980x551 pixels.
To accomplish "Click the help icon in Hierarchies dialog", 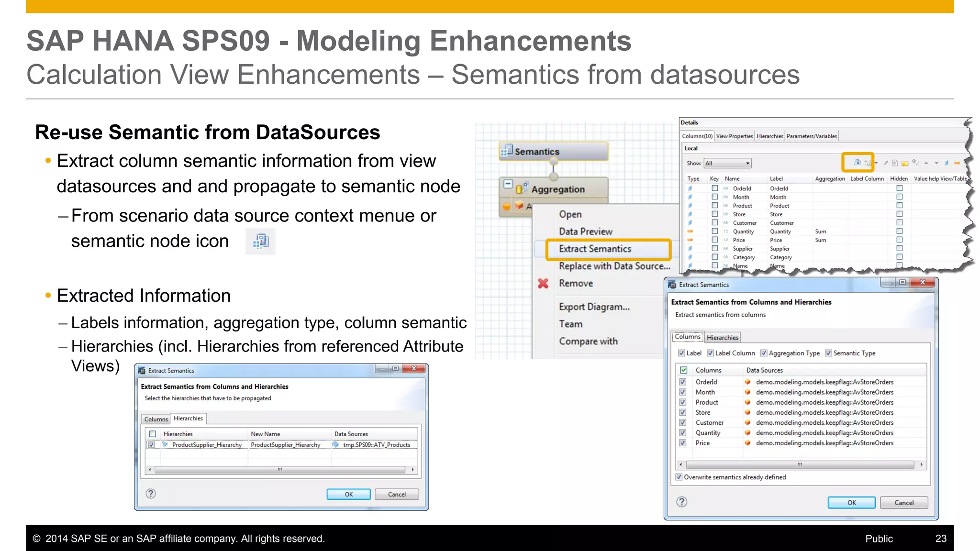I will (x=151, y=494).
